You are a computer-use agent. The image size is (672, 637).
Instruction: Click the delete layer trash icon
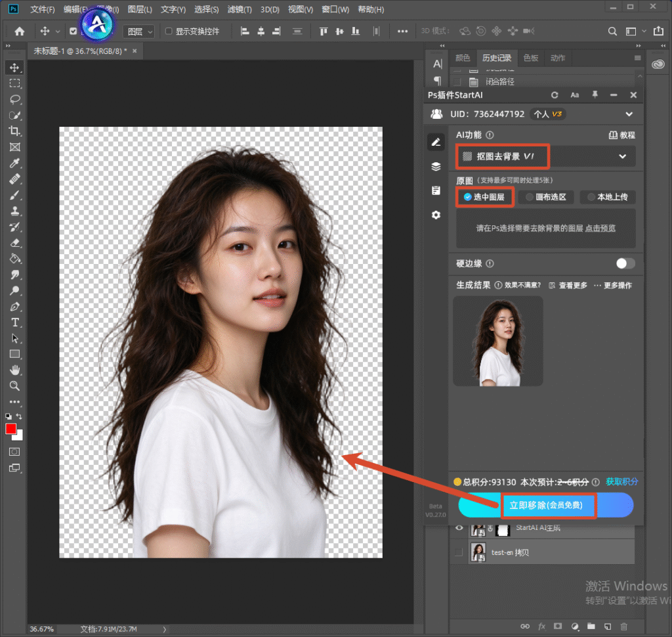tap(624, 626)
